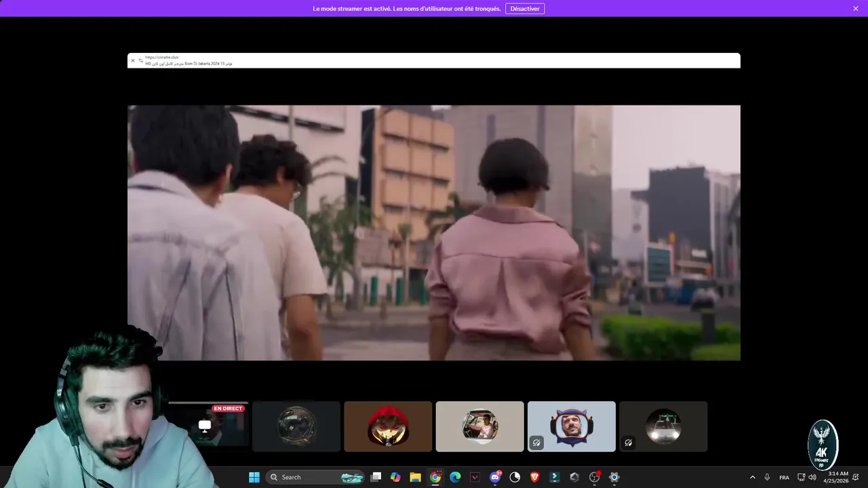Select the participant tile with car driver avatar
Image resolution: width=868 pixels, height=488 pixels.
[x=479, y=426]
